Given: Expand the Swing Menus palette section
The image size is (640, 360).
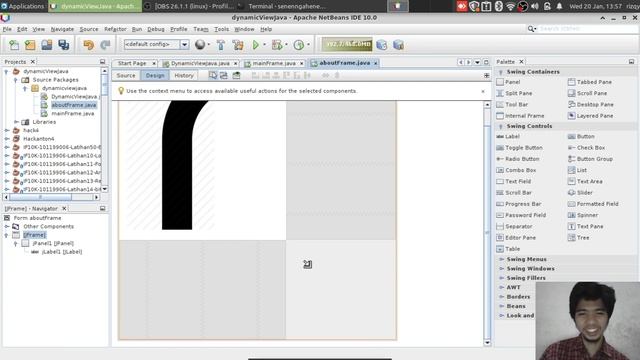Looking at the screenshot, I should pos(501,259).
